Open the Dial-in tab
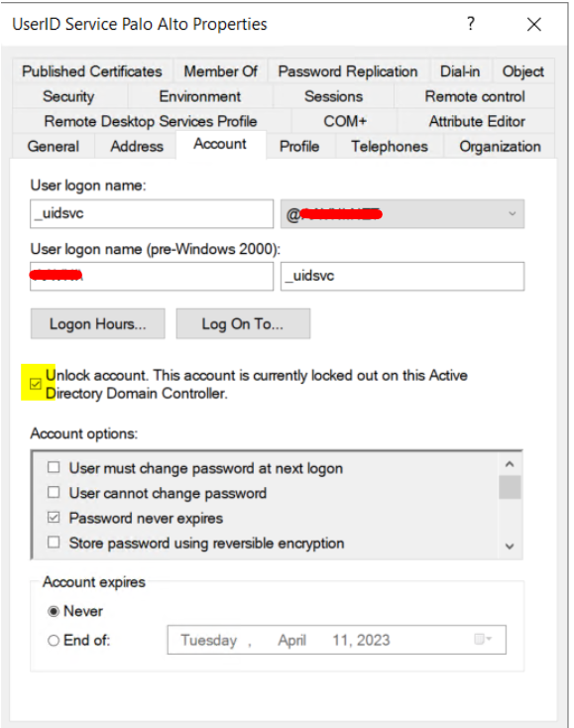 coord(460,71)
